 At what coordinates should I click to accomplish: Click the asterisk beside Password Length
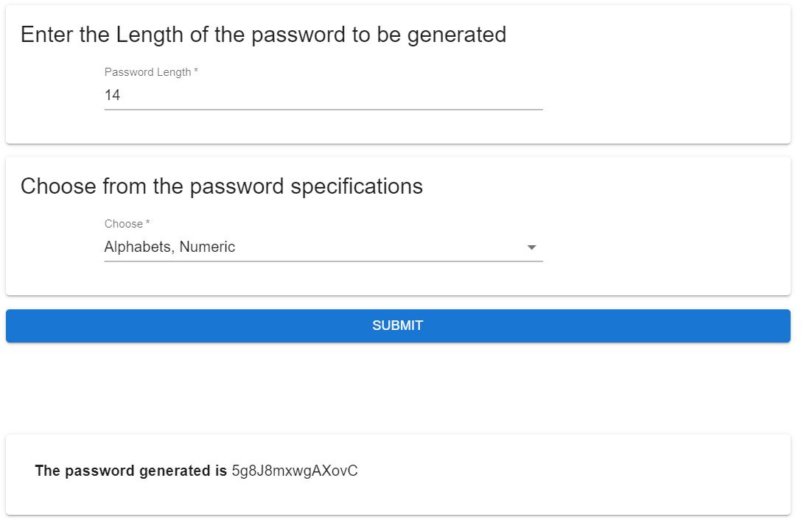(x=196, y=72)
